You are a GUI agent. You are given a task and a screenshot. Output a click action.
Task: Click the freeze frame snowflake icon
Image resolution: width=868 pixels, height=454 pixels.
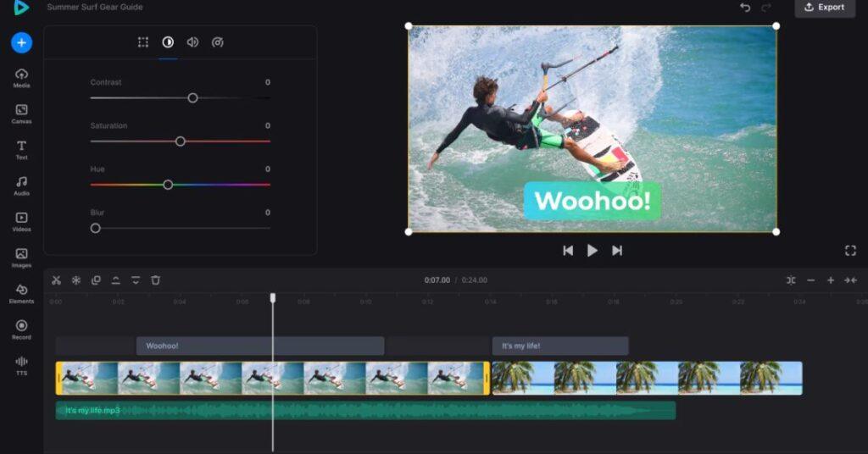(x=75, y=280)
